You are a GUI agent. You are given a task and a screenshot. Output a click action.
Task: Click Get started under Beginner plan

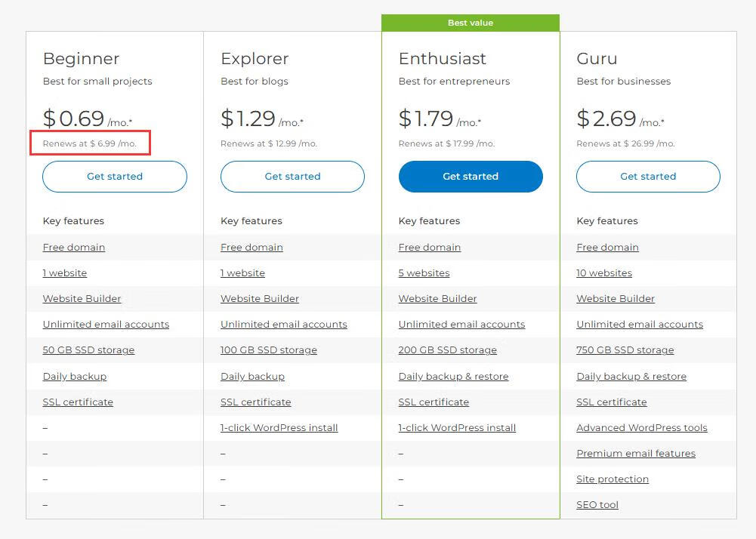114,177
